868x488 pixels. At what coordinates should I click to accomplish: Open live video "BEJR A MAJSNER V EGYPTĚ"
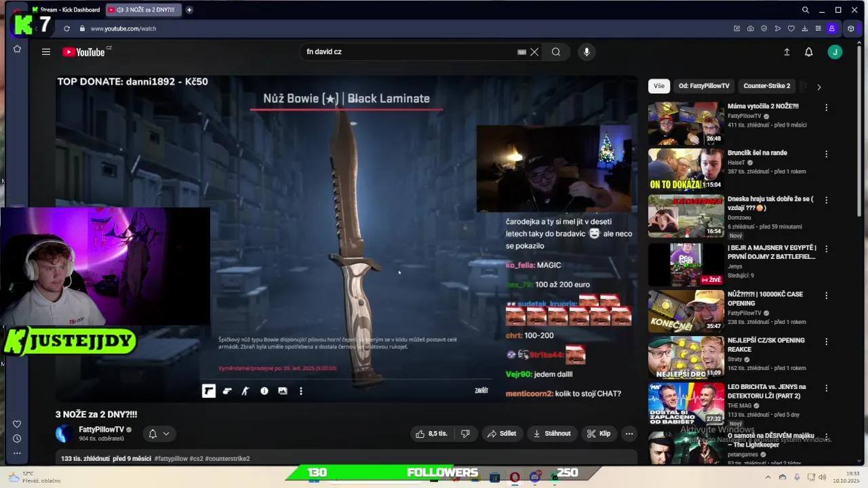tap(772, 252)
